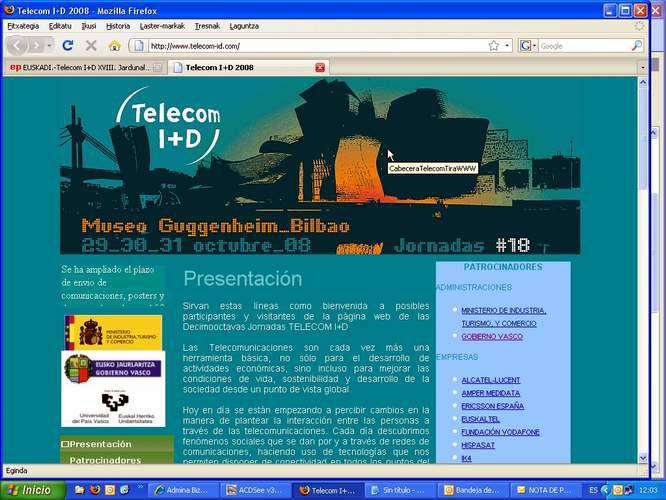Click the network tray icon
This screenshot has width=666, height=500.
pyautogui.click(x=628, y=490)
